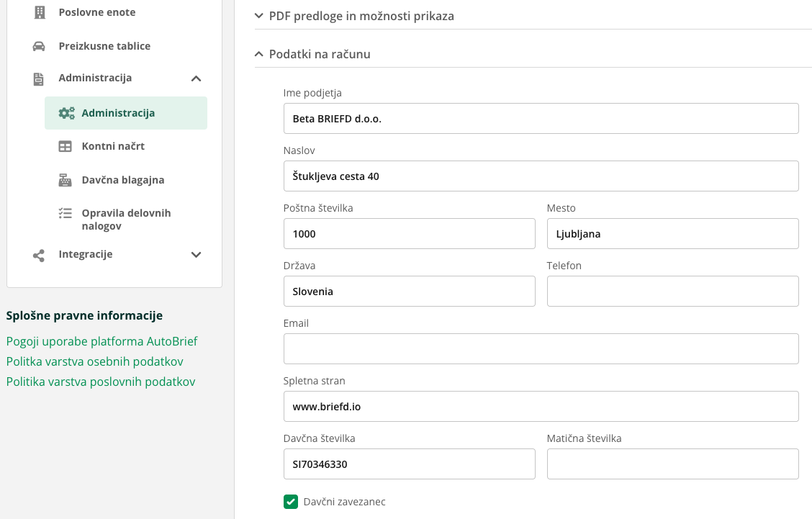Image resolution: width=812 pixels, height=519 pixels.
Task: Open Politika varstva poslovnih podatkov link
Action: click(x=101, y=382)
